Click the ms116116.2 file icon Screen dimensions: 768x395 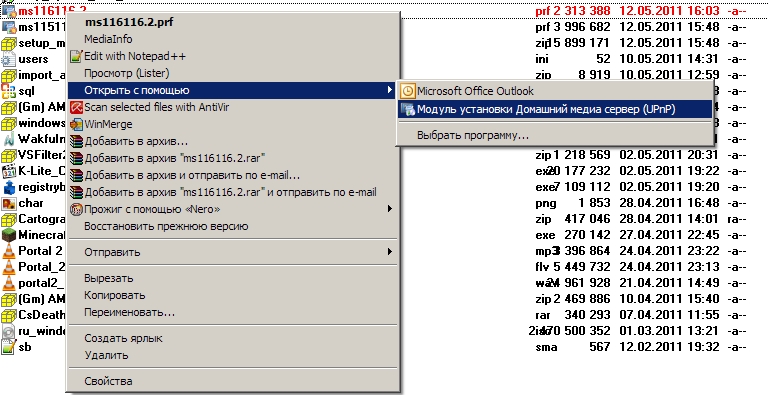pyautogui.click(x=8, y=10)
